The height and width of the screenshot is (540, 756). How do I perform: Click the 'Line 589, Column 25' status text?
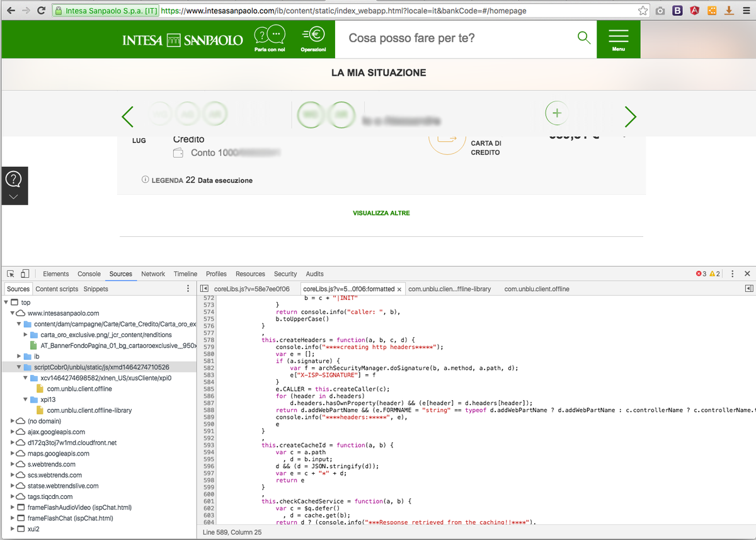(x=232, y=532)
